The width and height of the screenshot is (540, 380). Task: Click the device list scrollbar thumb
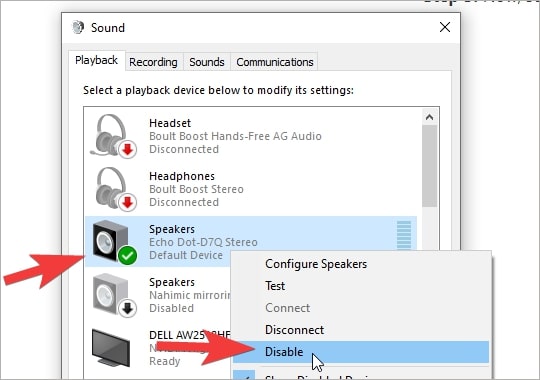[429, 166]
